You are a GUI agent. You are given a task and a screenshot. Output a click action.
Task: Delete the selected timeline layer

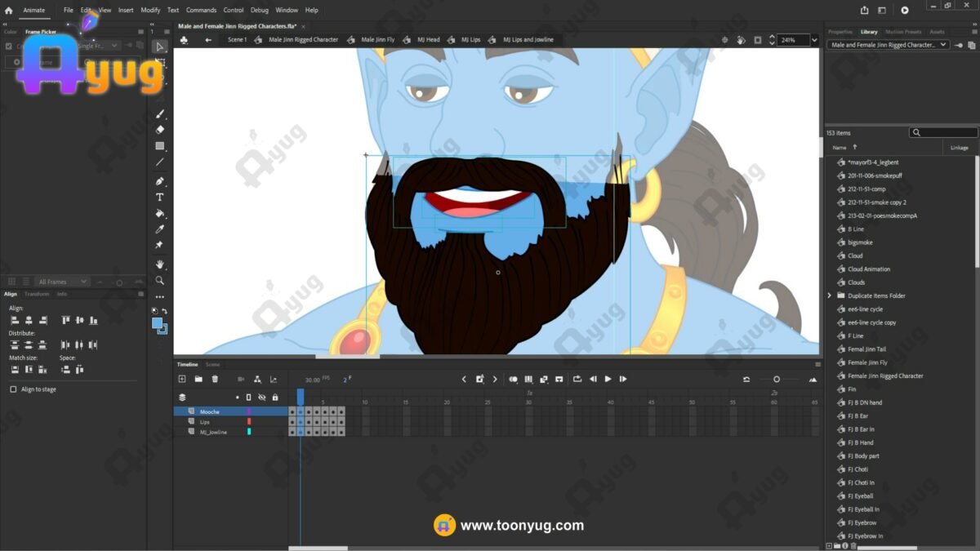point(215,379)
